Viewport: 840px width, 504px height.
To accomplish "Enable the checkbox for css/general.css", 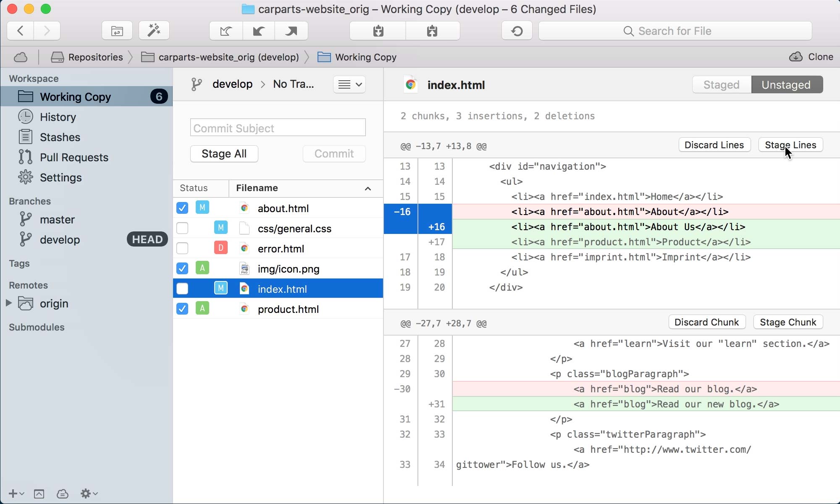I will [182, 228].
